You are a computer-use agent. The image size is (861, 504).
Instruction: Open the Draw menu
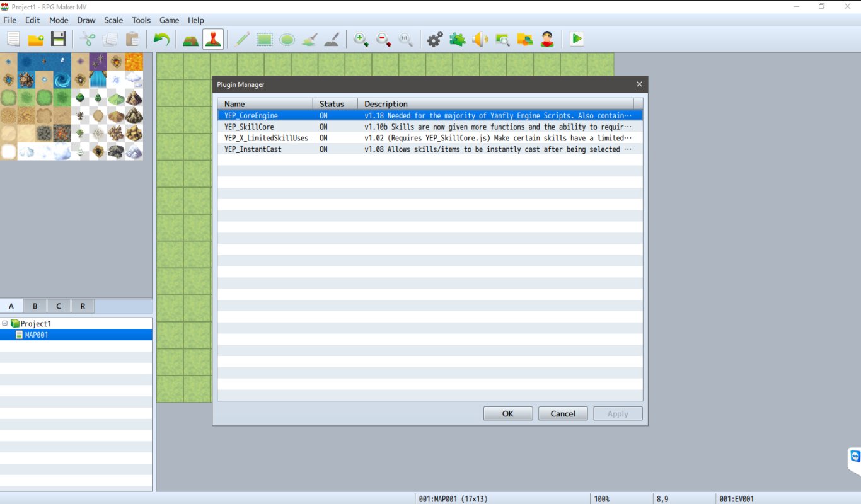(x=86, y=20)
